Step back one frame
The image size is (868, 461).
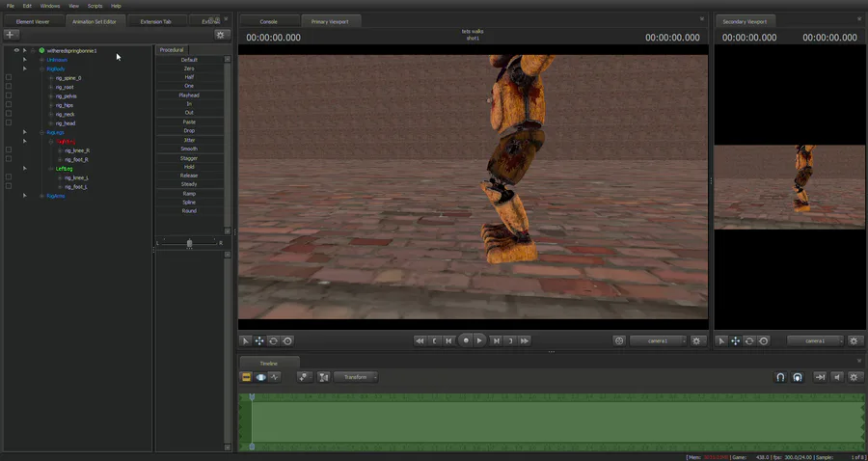(x=449, y=340)
